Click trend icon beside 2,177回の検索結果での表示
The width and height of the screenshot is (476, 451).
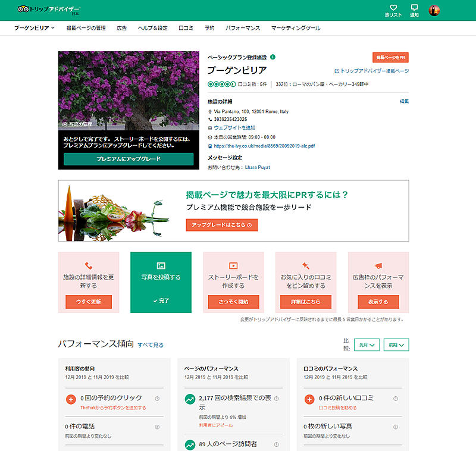190,399
